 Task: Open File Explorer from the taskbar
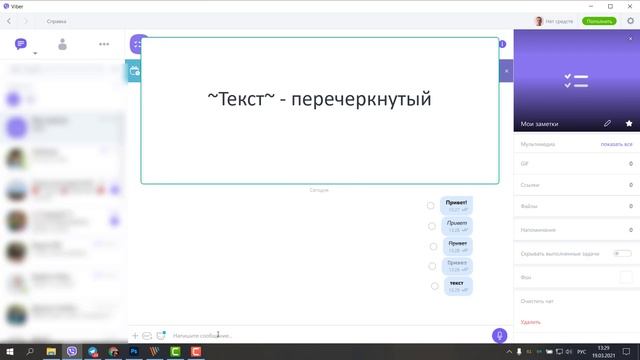coord(51,351)
